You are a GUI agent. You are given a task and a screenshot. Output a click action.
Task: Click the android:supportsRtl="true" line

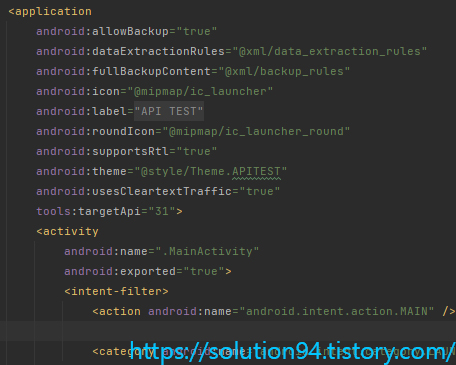[127, 151]
